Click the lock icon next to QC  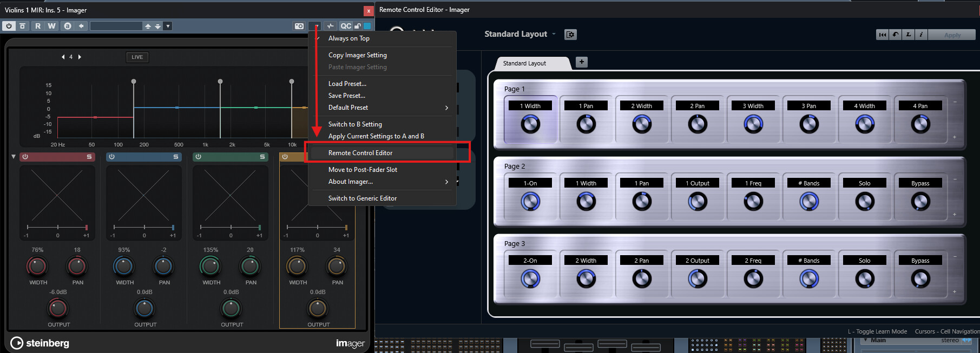358,26
